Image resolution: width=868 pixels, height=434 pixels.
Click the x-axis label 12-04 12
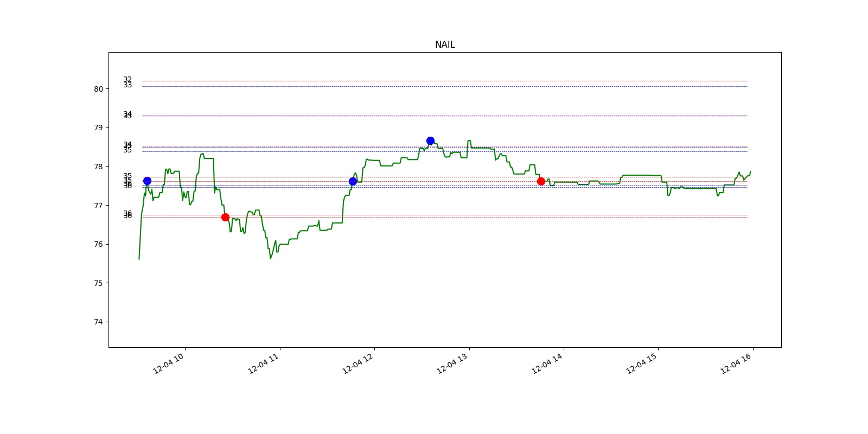coord(358,363)
